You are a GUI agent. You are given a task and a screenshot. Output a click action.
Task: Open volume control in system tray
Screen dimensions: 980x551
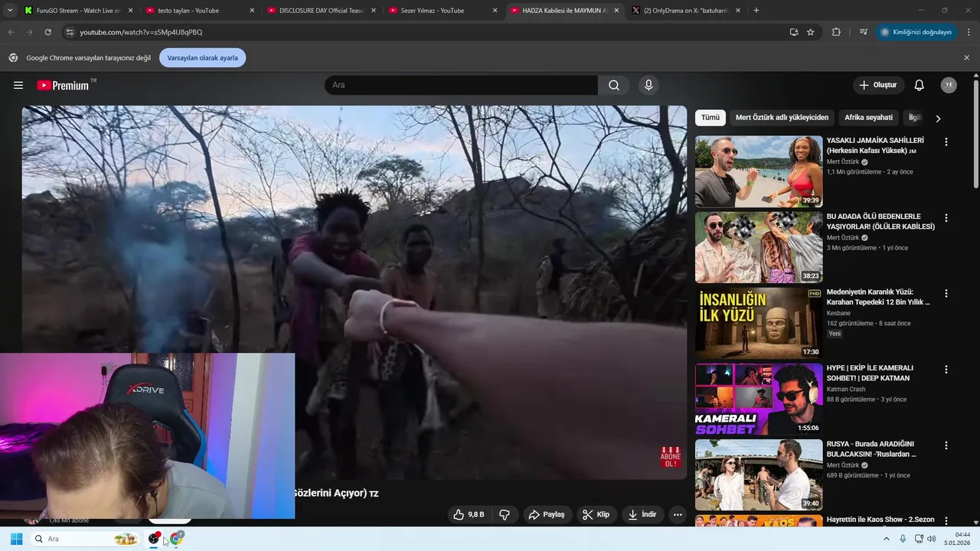pos(931,539)
